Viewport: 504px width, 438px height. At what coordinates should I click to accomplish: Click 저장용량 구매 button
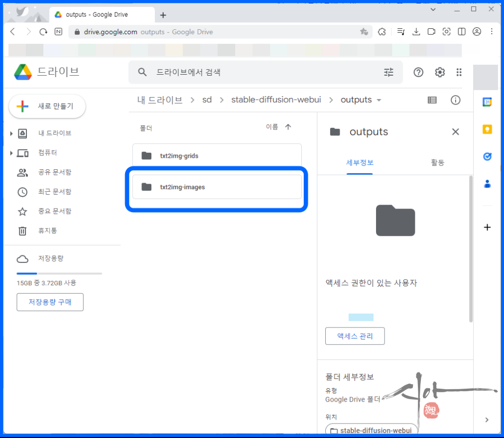tap(50, 302)
